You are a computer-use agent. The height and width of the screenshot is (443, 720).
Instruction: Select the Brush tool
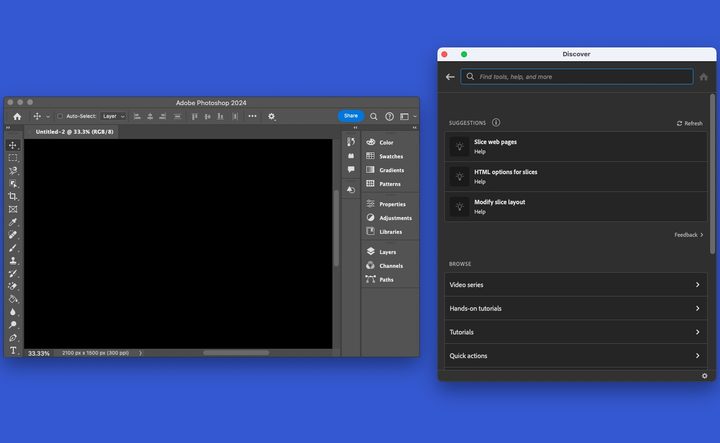tap(13, 248)
